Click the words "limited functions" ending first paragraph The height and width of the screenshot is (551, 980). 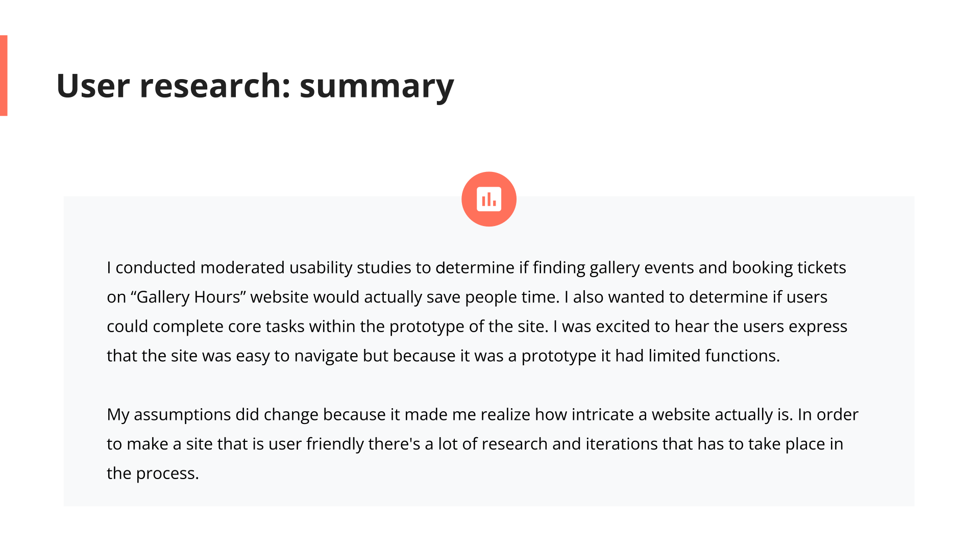(714, 356)
